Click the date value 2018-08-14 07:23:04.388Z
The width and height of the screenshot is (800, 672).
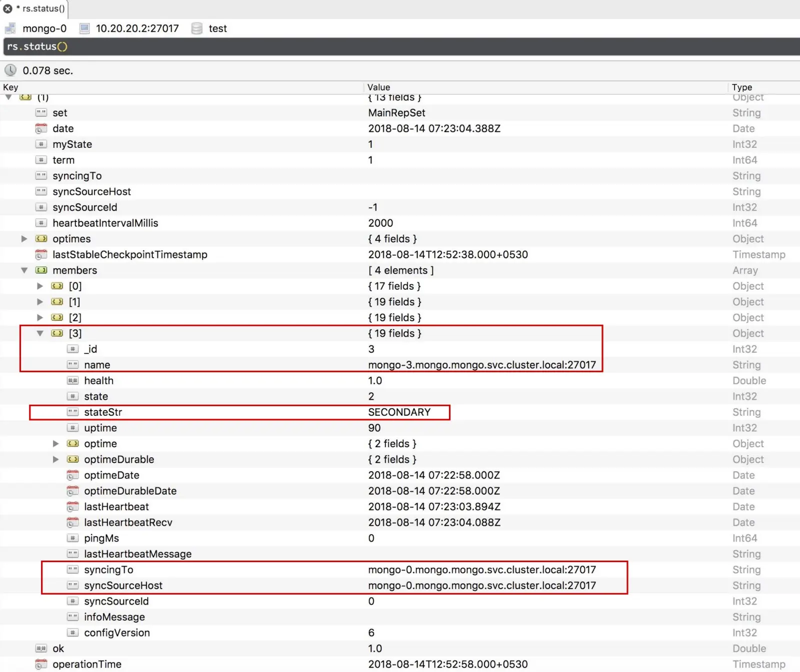pyautogui.click(x=434, y=128)
